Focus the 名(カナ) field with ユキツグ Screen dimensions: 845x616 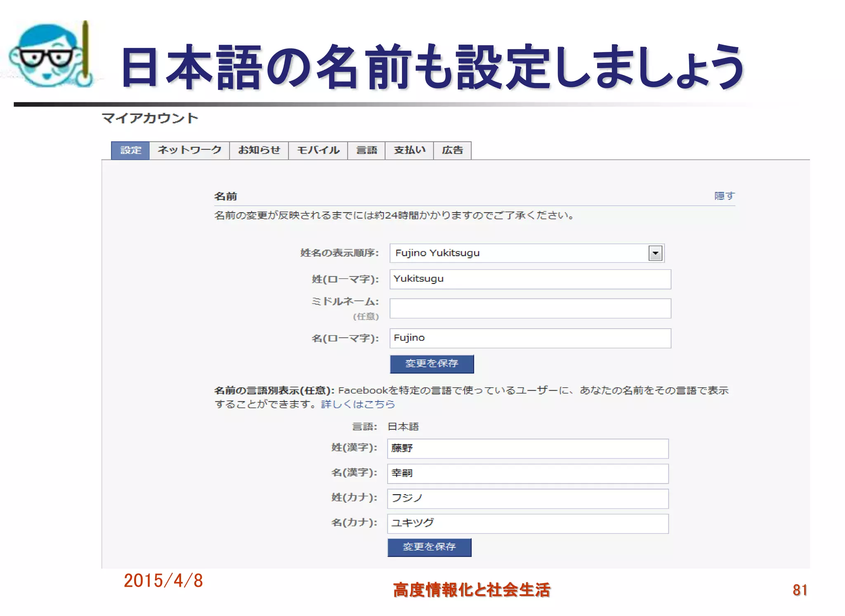pyautogui.click(x=528, y=524)
